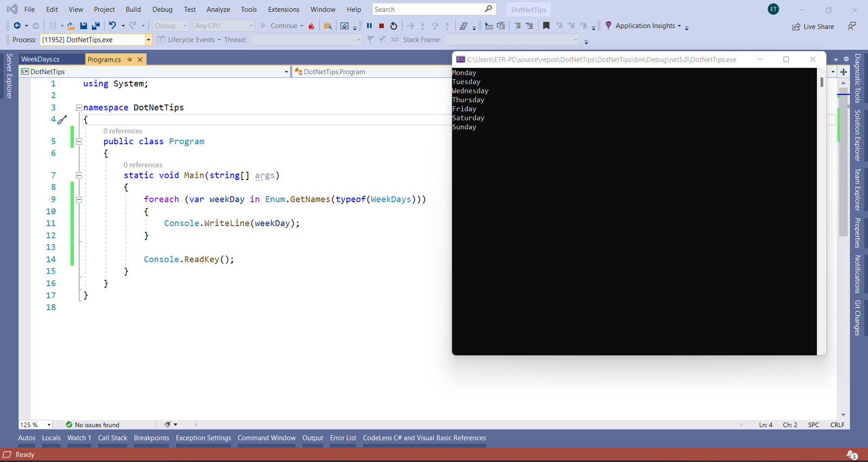Viewport: 868px width, 462px height.
Task: Click the Search input box
Action: [x=434, y=9]
